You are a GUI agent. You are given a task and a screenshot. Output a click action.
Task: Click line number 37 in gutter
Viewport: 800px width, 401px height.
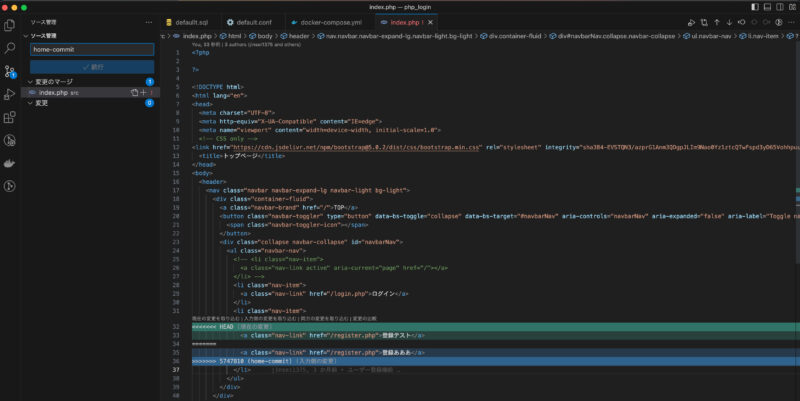coord(176,369)
